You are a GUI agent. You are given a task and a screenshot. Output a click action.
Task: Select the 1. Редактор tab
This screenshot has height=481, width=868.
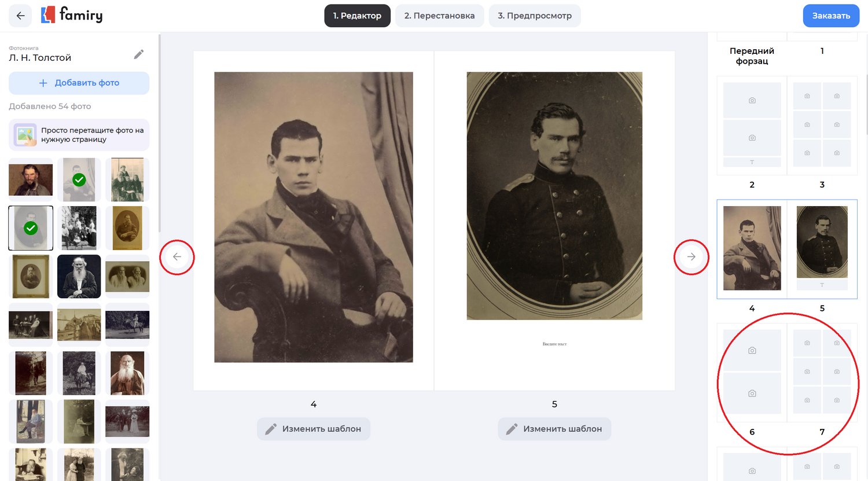357,16
